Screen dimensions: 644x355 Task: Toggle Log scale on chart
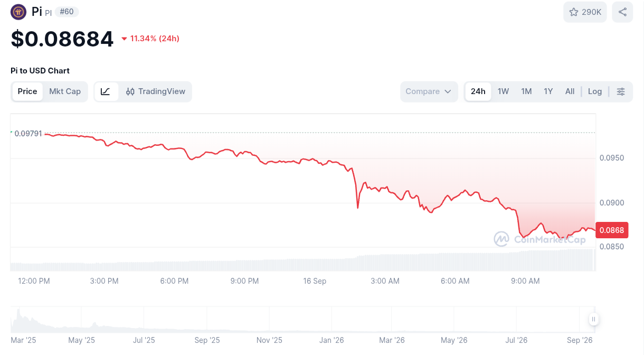pyautogui.click(x=595, y=91)
